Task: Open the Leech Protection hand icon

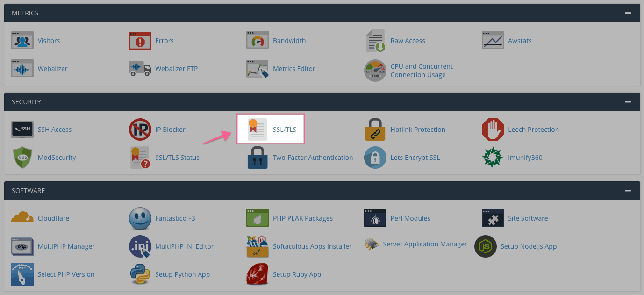Action: [493, 130]
